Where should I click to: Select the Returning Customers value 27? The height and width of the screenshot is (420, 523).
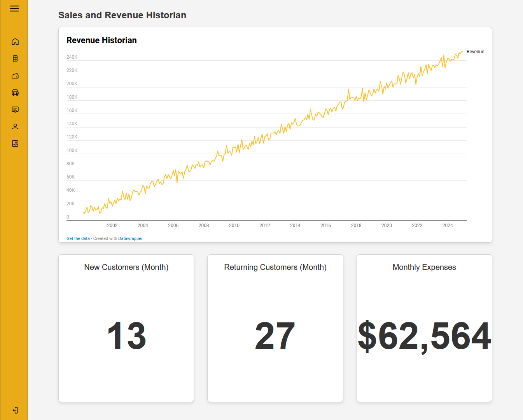click(275, 336)
